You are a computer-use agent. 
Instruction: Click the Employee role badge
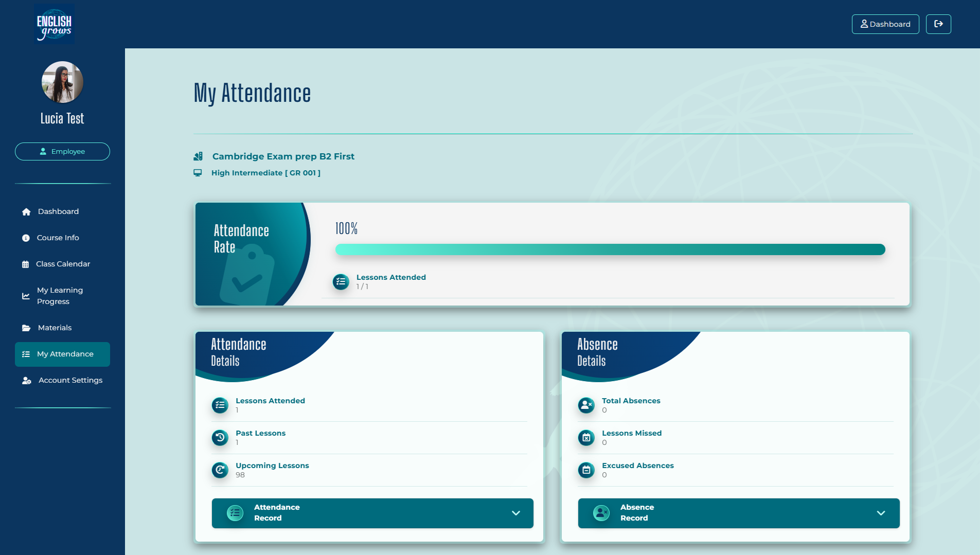pyautogui.click(x=62, y=151)
